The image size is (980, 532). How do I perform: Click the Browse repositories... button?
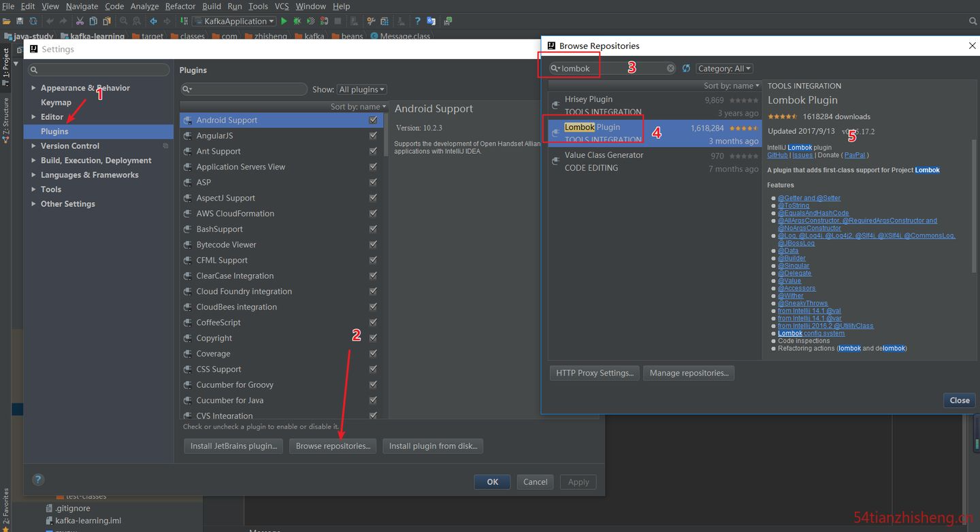point(333,446)
